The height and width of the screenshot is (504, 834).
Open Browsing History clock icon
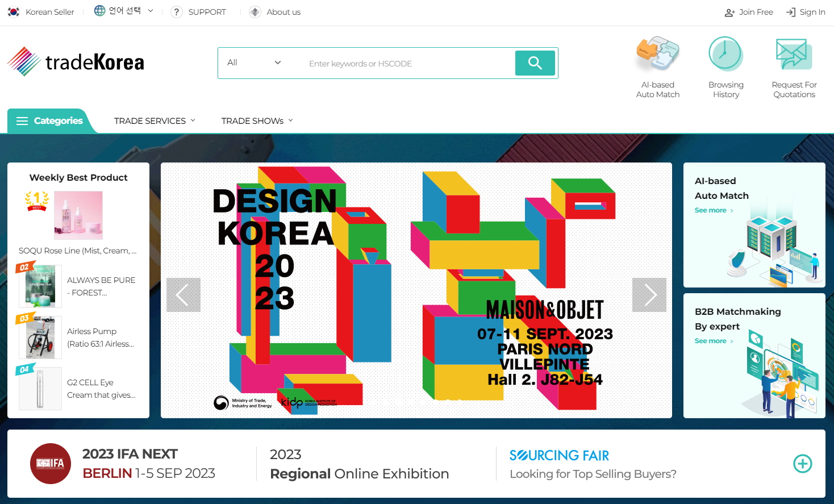pos(725,54)
